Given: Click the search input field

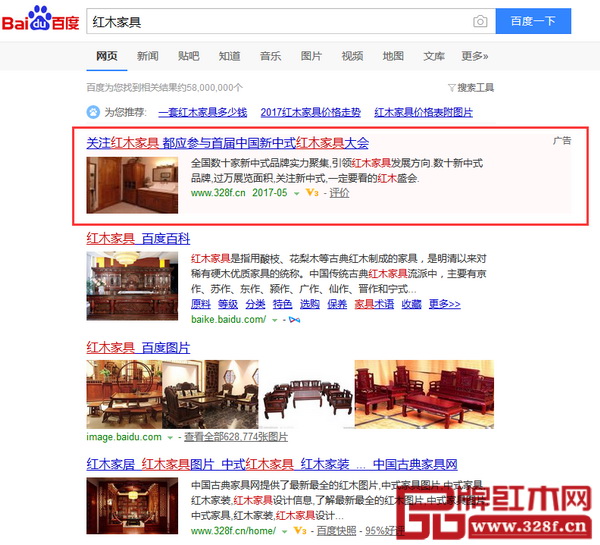Looking at the screenshot, I should (x=279, y=21).
